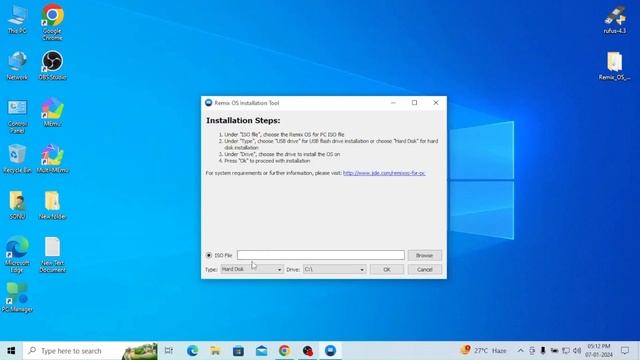Select the Remix_OS folder on desktop
Screen dimensions: 640x360
click(x=615, y=65)
